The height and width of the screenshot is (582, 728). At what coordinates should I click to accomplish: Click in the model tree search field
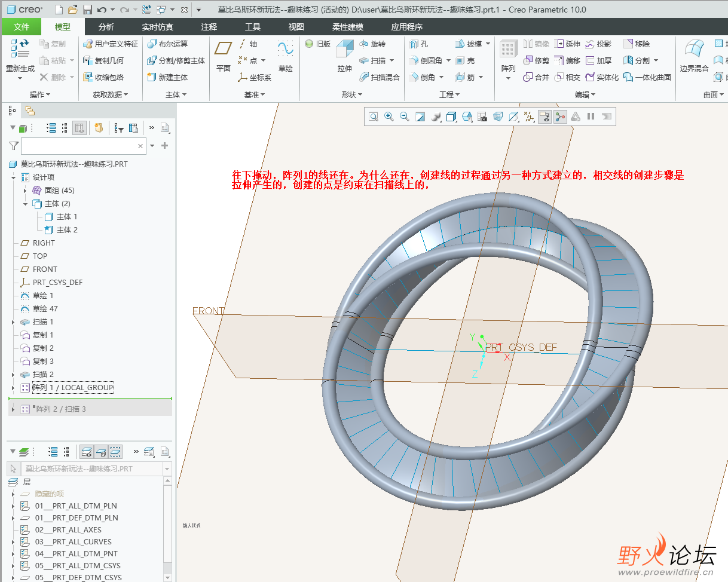(83, 146)
